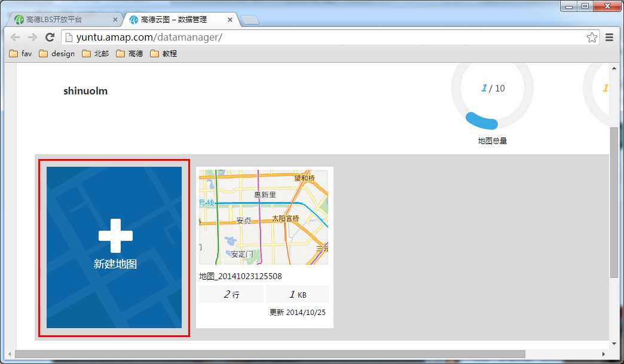624x364 pixels.
Task: Maximize the Chrome window
Action: [x=585, y=7]
